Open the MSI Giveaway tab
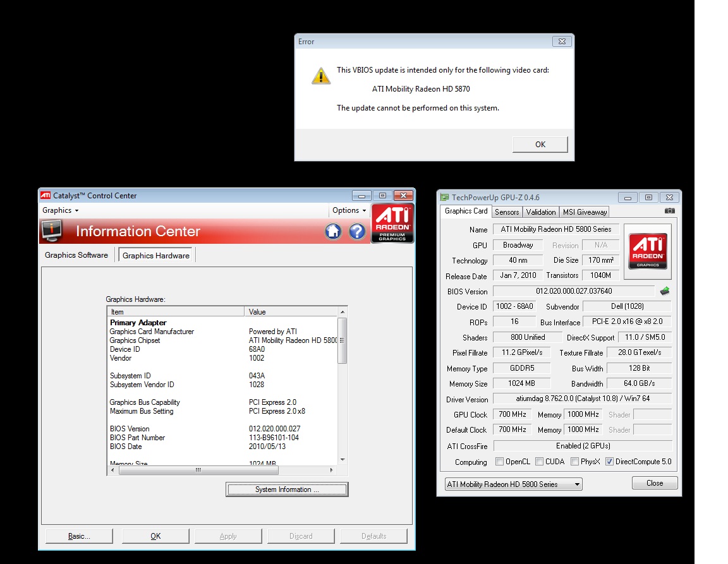 (x=585, y=212)
